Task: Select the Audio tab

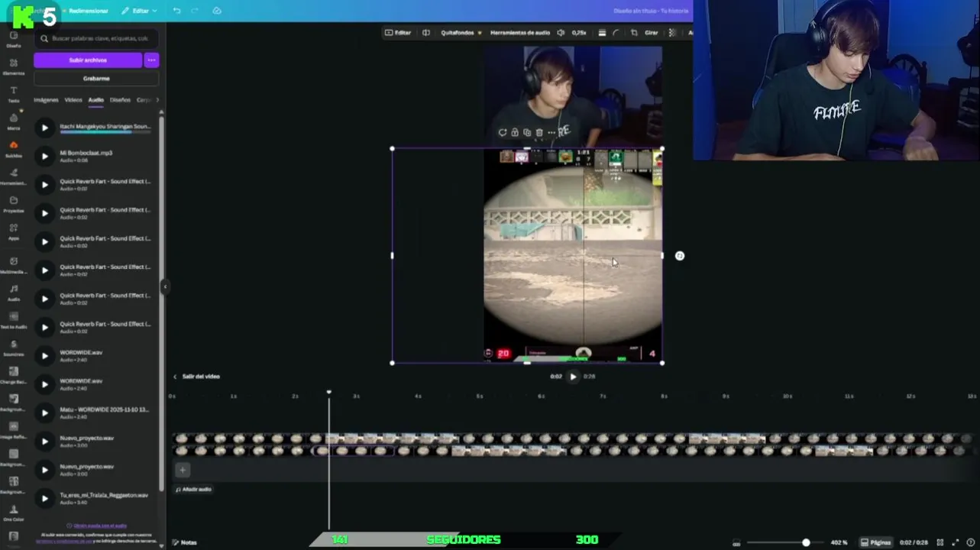Action: [95, 100]
